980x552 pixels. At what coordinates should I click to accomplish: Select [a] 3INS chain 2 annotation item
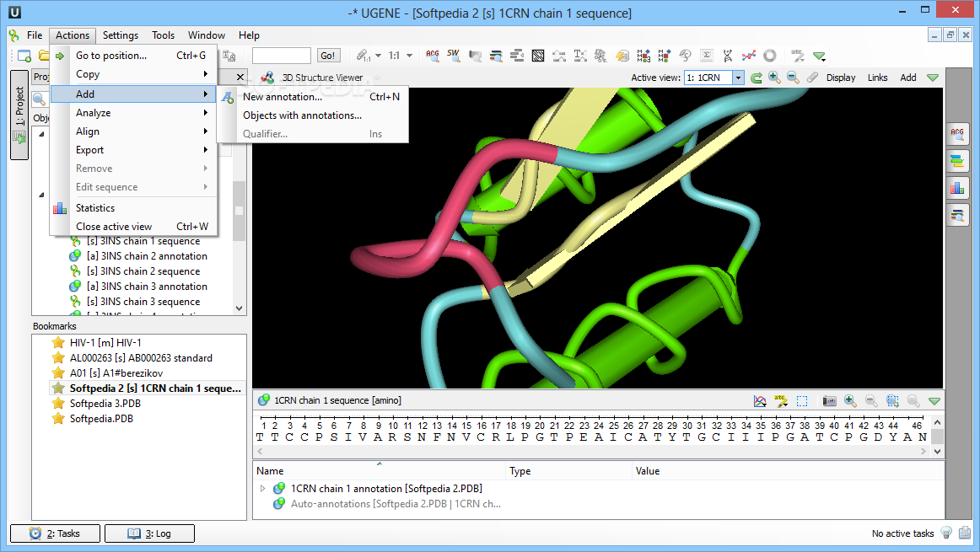[147, 256]
